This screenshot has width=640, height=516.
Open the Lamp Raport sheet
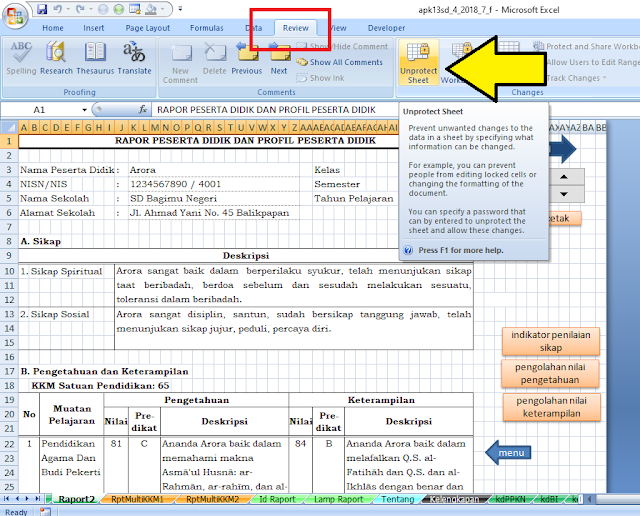[x=338, y=499]
